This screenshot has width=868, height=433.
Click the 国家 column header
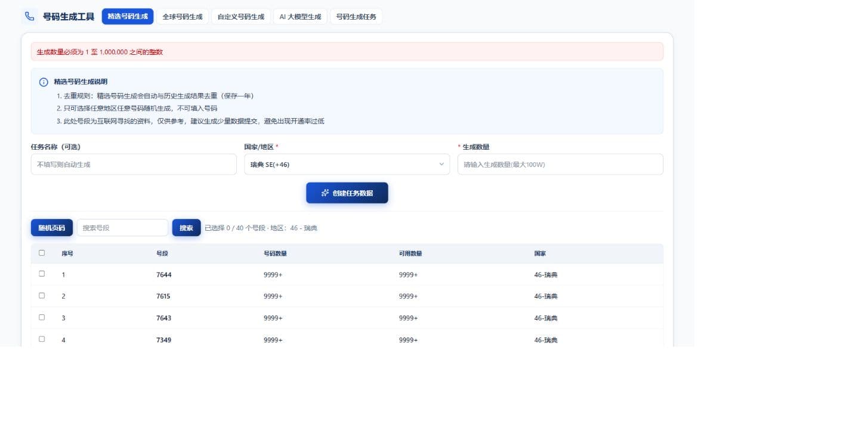point(540,253)
